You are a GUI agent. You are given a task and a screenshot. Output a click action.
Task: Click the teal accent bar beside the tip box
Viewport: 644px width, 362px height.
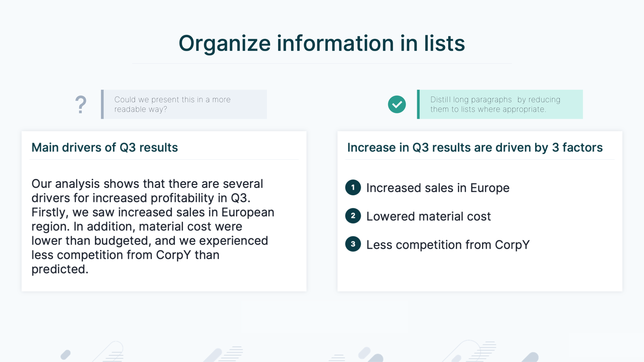[418, 104]
